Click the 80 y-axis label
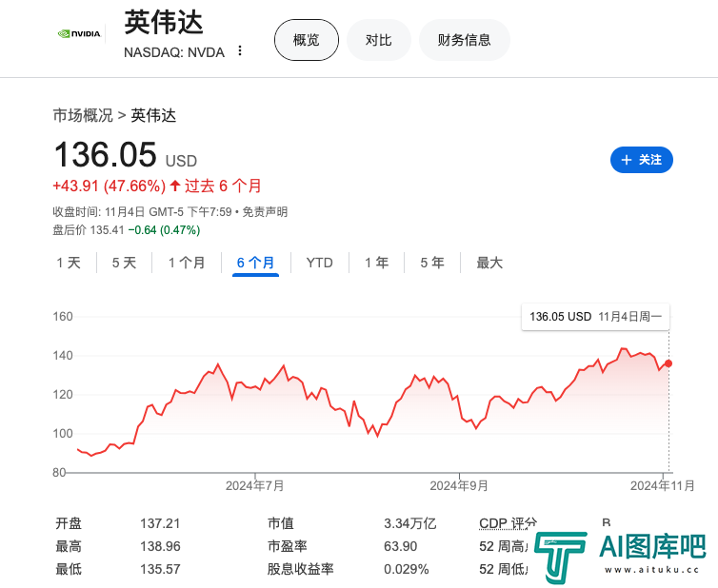The height and width of the screenshot is (588, 718). [x=59, y=472]
